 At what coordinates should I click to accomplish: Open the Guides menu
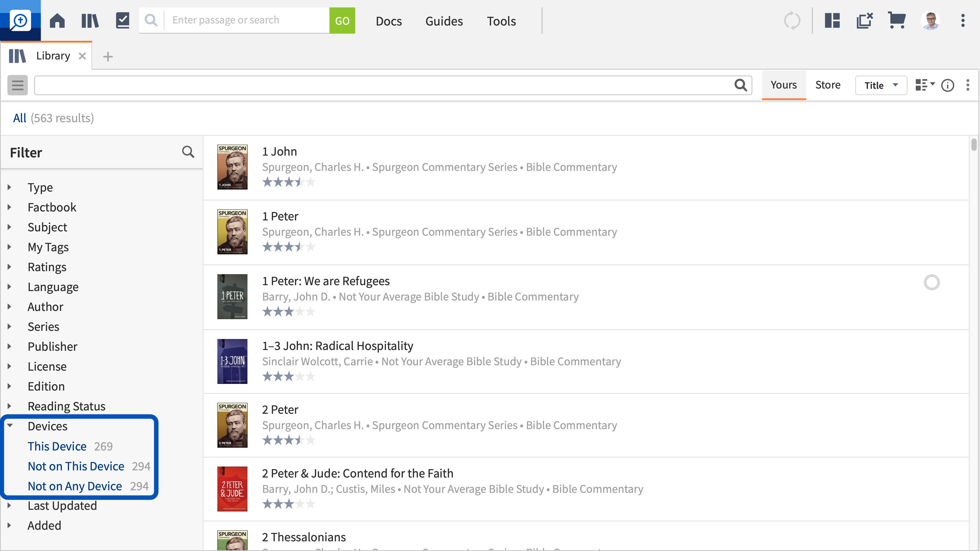[x=444, y=21]
